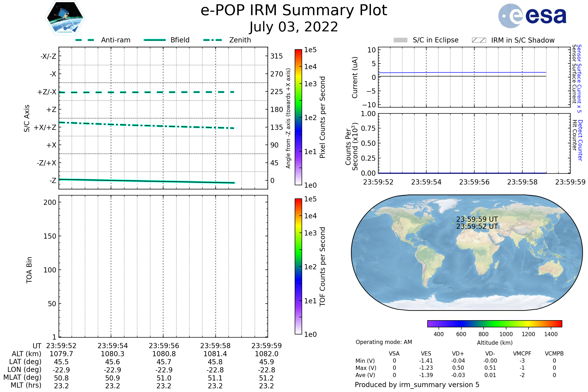Click the Bfield solid legend line
Viewport: 588px width, 392px height.
[x=155, y=40]
